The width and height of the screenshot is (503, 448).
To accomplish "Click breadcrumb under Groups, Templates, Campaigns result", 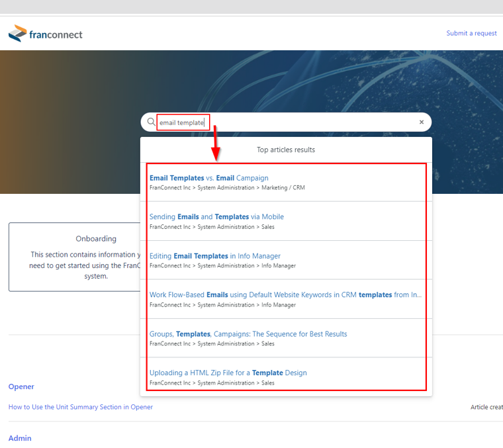I will coord(212,343).
